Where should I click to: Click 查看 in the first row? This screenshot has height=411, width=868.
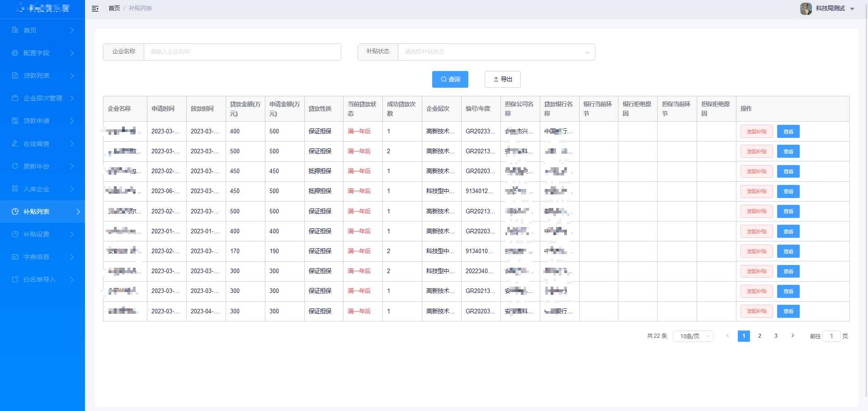coord(788,132)
